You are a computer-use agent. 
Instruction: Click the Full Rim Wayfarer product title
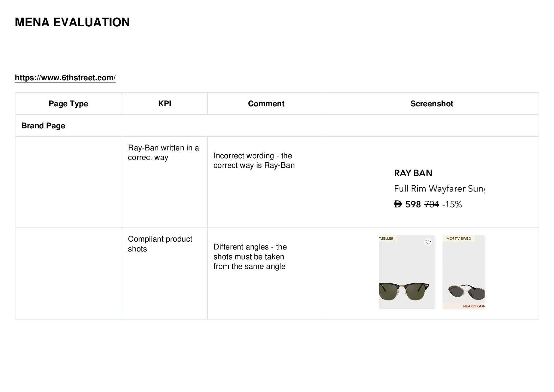tap(439, 189)
